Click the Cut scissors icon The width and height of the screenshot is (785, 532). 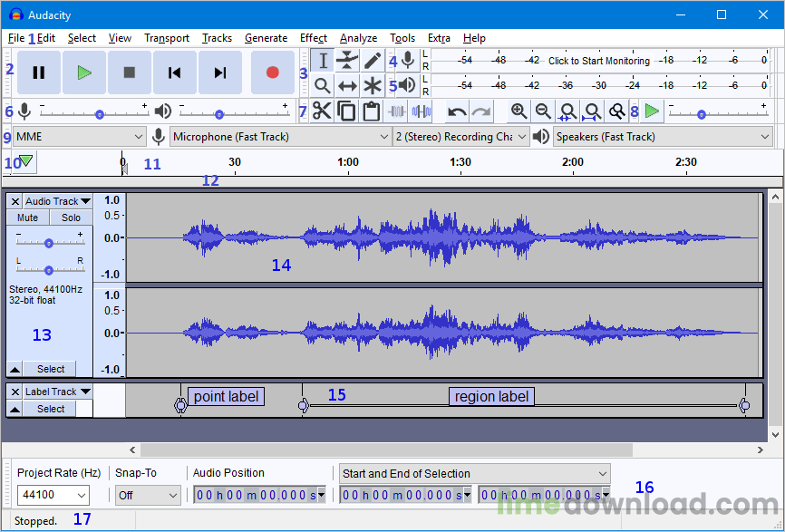pos(322,111)
